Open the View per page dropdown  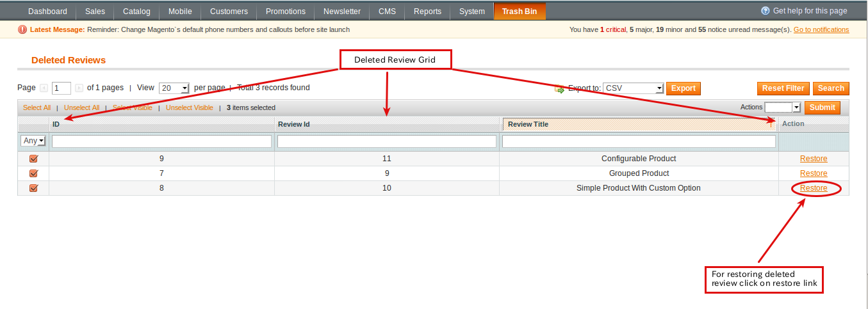174,88
